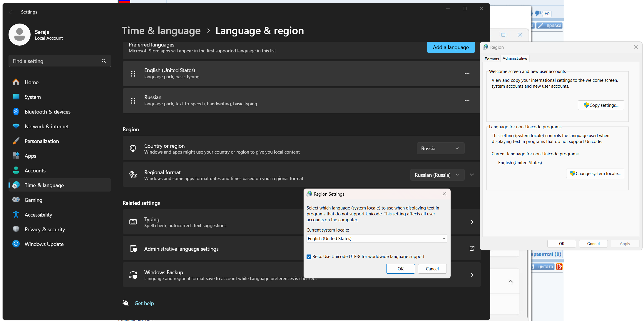Open the Get help link
This screenshot has height=321, width=644.
tap(144, 303)
